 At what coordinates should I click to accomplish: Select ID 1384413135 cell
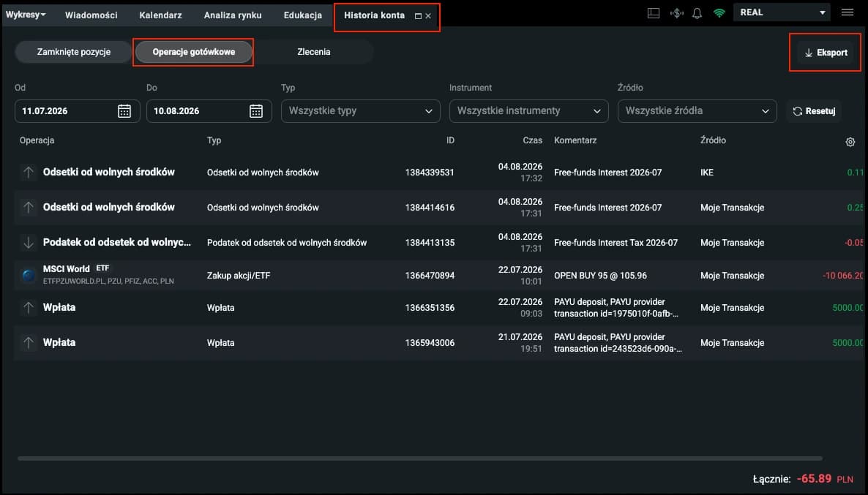coord(430,242)
